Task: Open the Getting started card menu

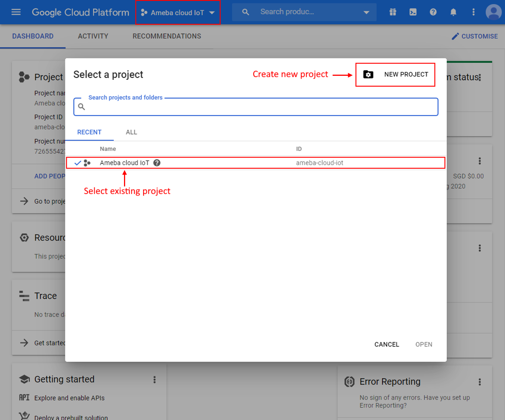Action: click(154, 380)
